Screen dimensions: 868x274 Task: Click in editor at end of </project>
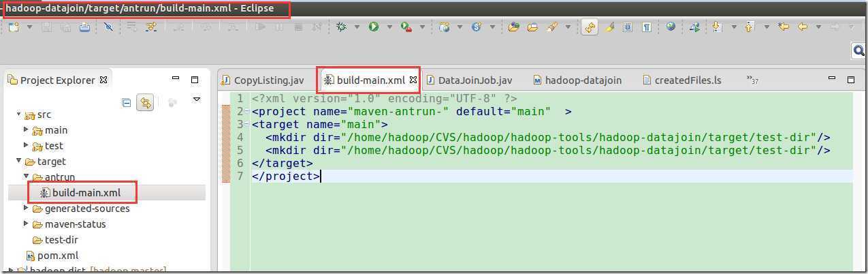(x=320, y=176)
